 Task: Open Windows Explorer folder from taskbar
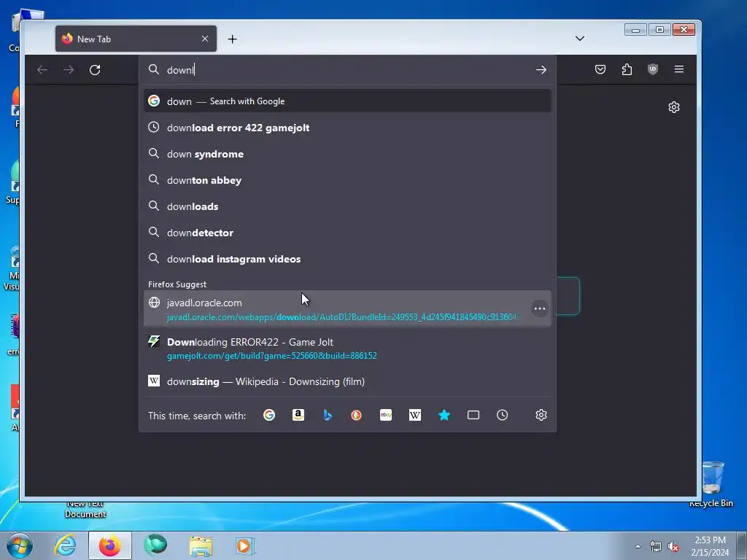pyautogui.click(x=201, y=545)
